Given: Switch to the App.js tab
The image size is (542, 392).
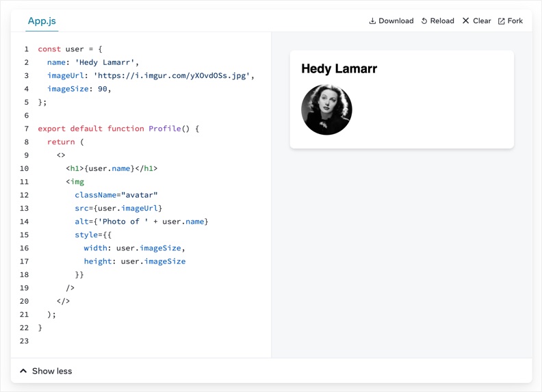Looking at the screenshot, I should point(42,21).
